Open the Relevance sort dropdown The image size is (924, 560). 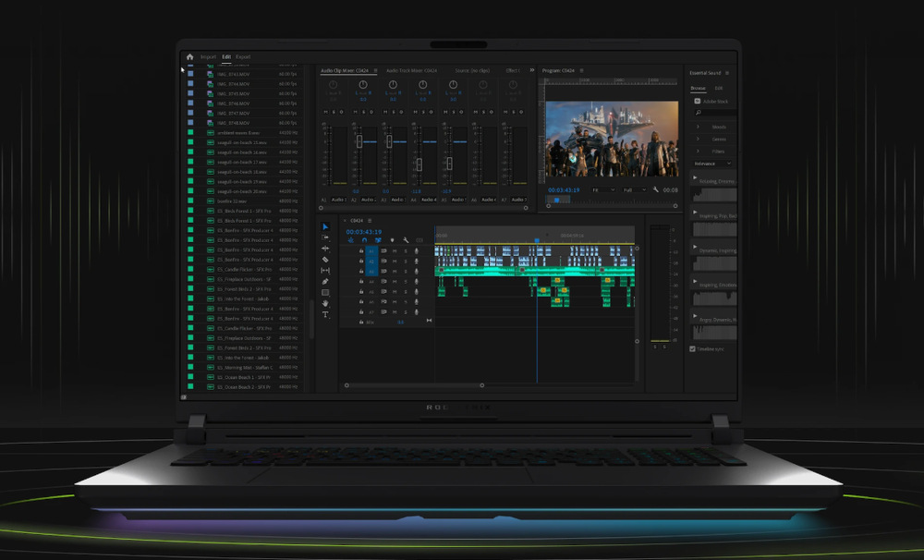click(x=712, y=164)
